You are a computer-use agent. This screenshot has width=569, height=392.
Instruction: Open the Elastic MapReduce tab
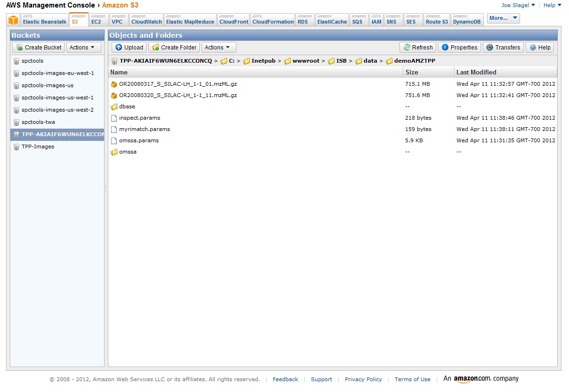tap(190, 19)
